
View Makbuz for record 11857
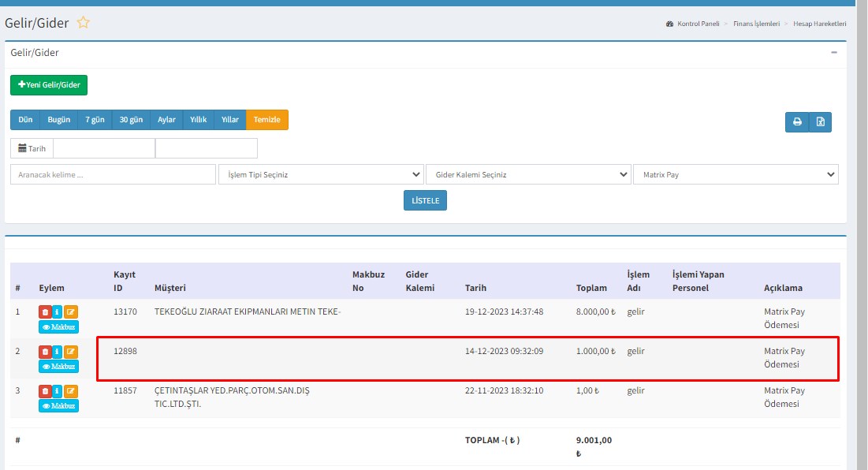tap(58, 406)
